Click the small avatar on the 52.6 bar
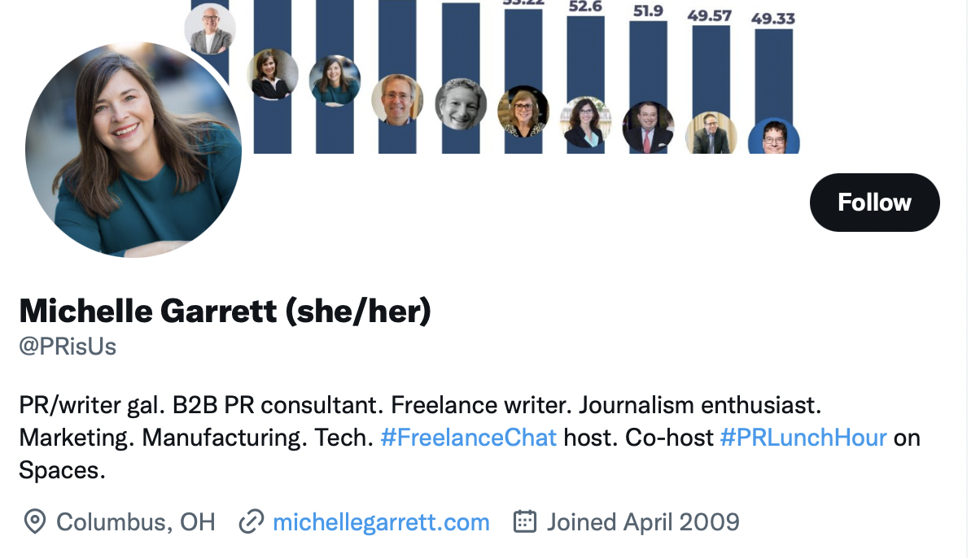This screenshot has width=980, height=558. click(586, 122)
